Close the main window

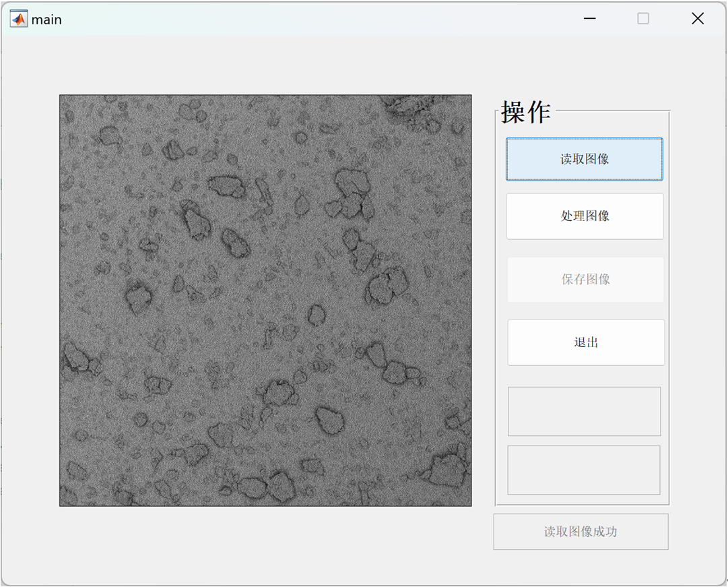click(x=698, y=19)
